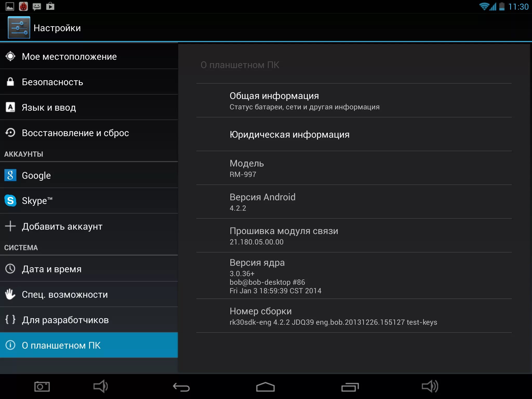Image resolution: width=532 pixels, height=399 pixels.
Task: Open Для разработчиков options
Action: tap(89, 320)
